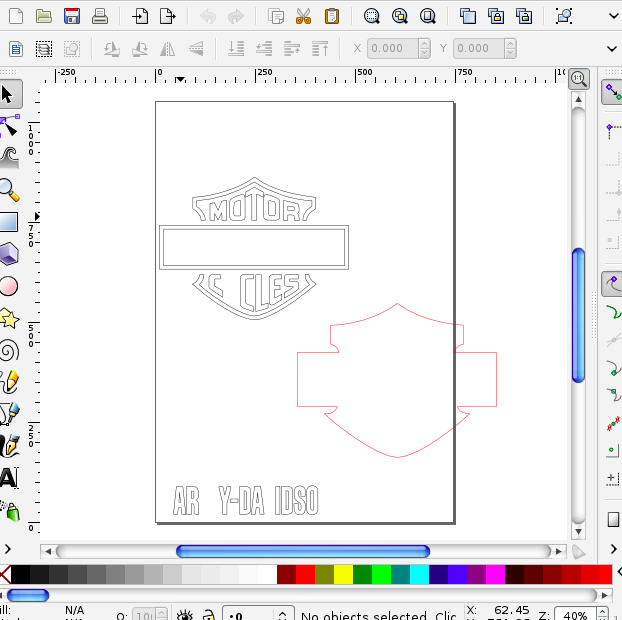This screenshot has width=622, height=620.
Task: Toggle the Enable snapping button
Action: pyautogui.click(x=613, y=92)
